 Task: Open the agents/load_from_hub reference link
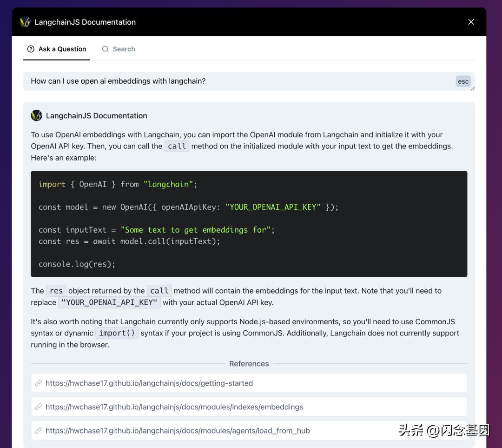[x=178, y=431]
